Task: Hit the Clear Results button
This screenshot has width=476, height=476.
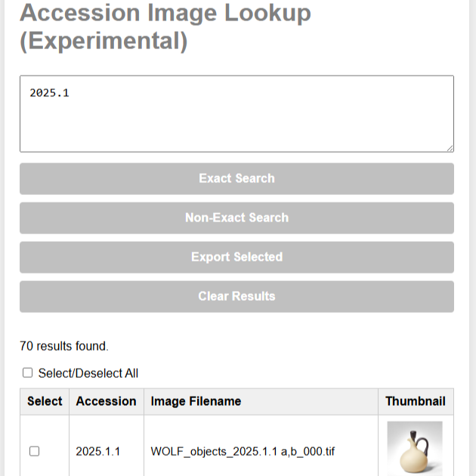Action: pos(236,297)
